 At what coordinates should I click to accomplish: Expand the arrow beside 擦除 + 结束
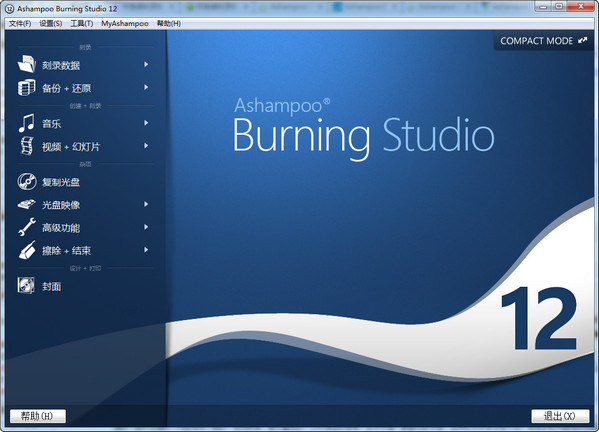coord(146,250)
